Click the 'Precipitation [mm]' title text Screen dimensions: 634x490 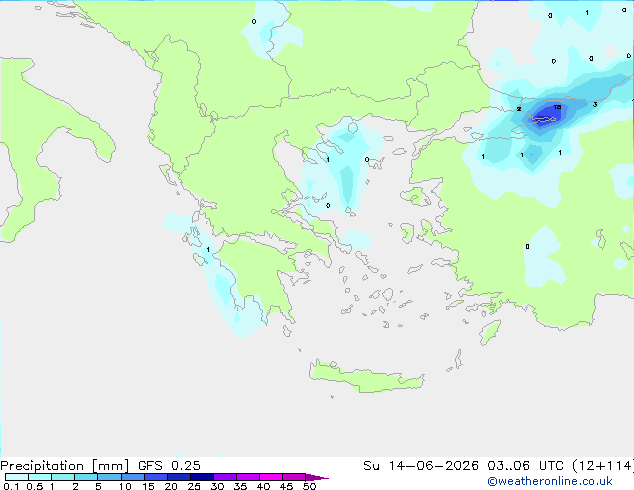[64, 466]
